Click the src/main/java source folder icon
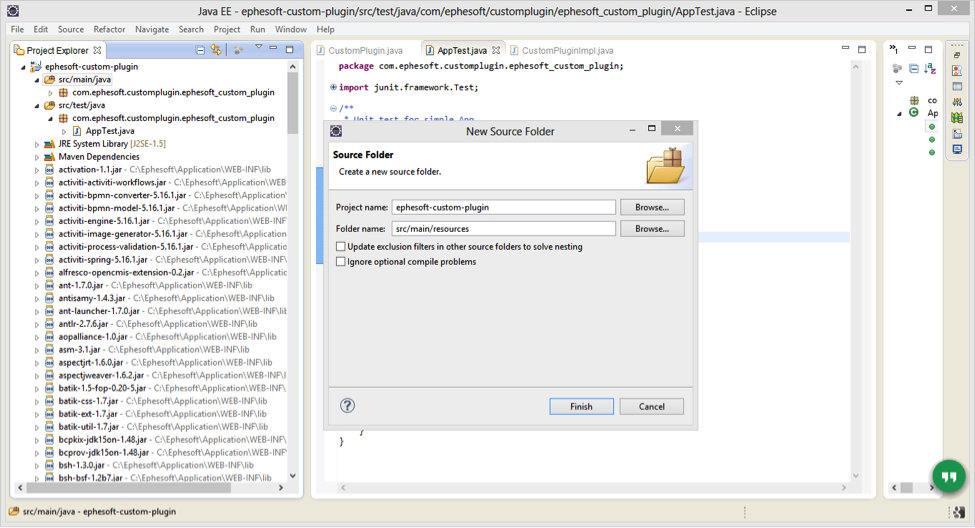This screenshot has width=975, height=528. click(x=49, y=80)
